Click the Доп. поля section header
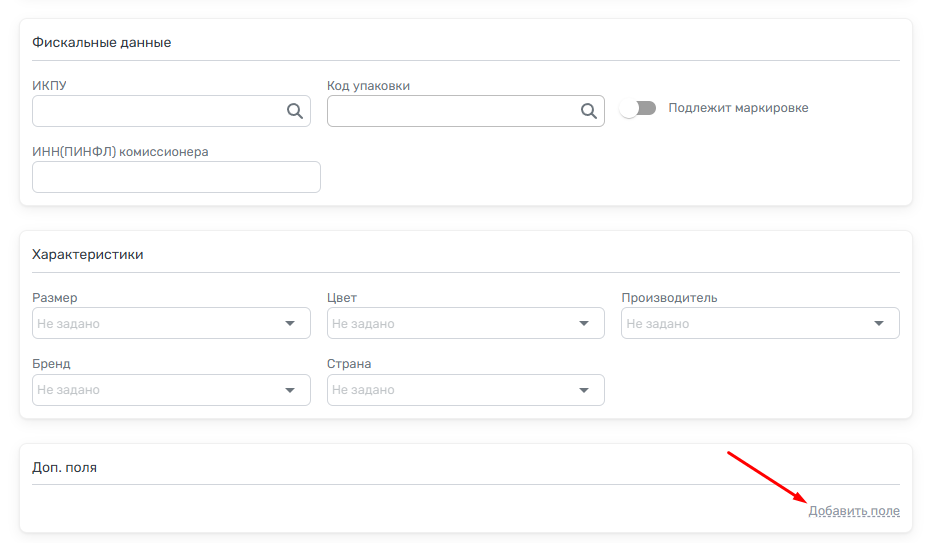 (65, 467)
